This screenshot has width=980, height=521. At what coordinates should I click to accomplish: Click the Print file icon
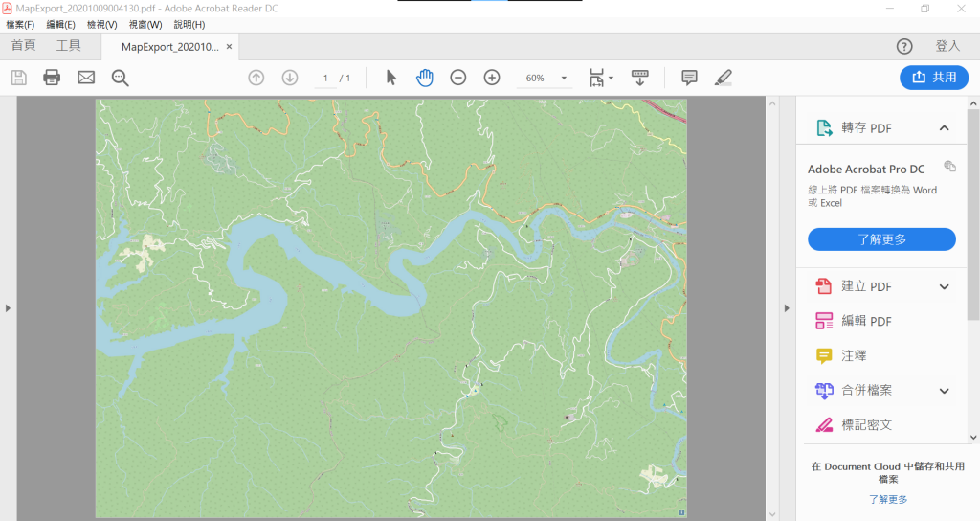coord(52,78)
